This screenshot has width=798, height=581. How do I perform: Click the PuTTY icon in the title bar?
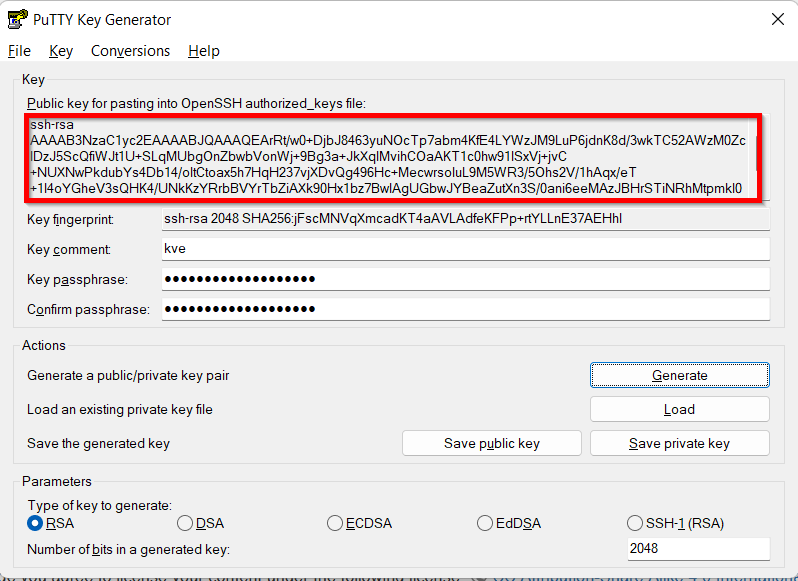click(x=17, y=20)
